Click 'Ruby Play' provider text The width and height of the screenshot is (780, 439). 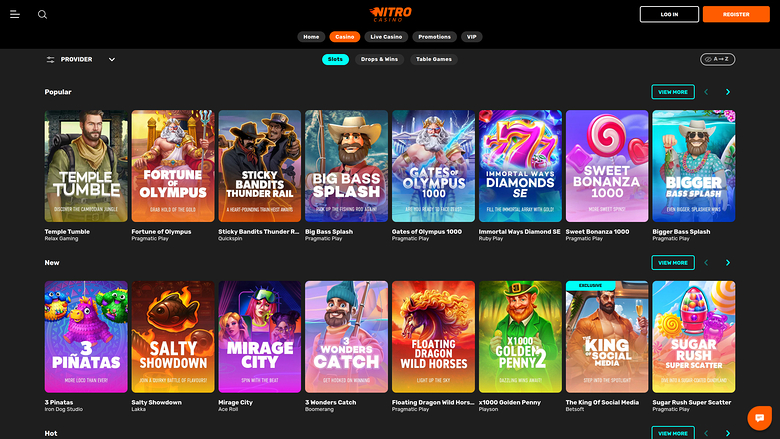coord(491,239)
